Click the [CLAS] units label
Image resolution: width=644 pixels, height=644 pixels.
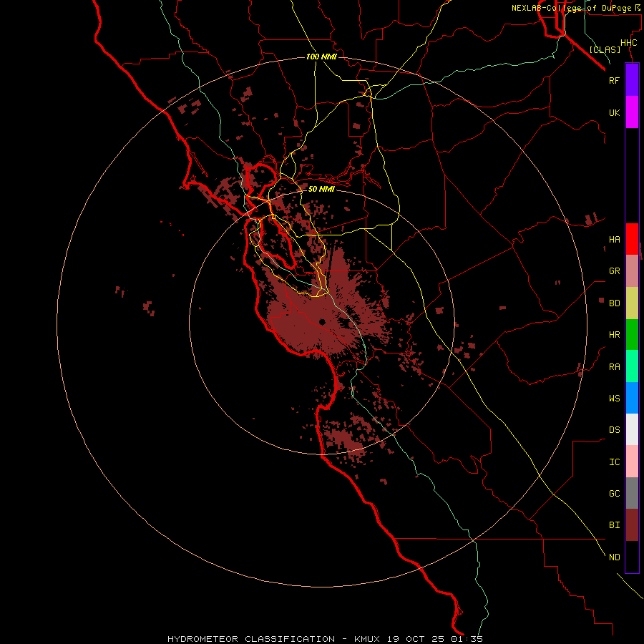(x=605, y=49)
